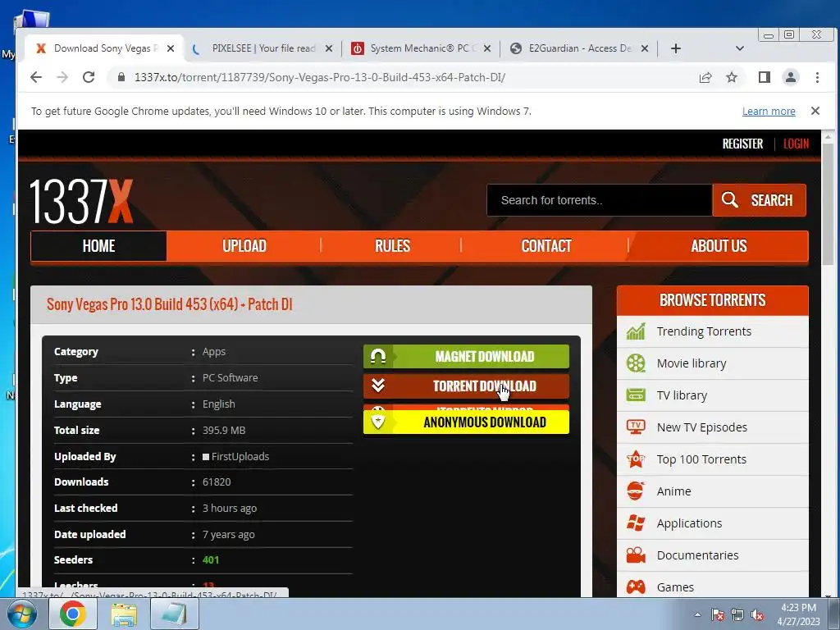Open the FirstUploads uploader link
Image resolution: width=840 pixels, height=630 pixels.
click(x=240, y=456)
